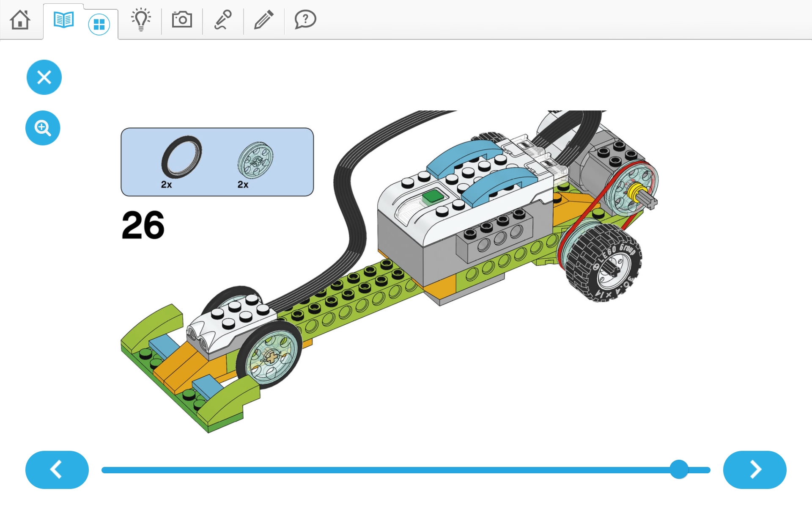Open the grid library view icon

click(99, 25)
